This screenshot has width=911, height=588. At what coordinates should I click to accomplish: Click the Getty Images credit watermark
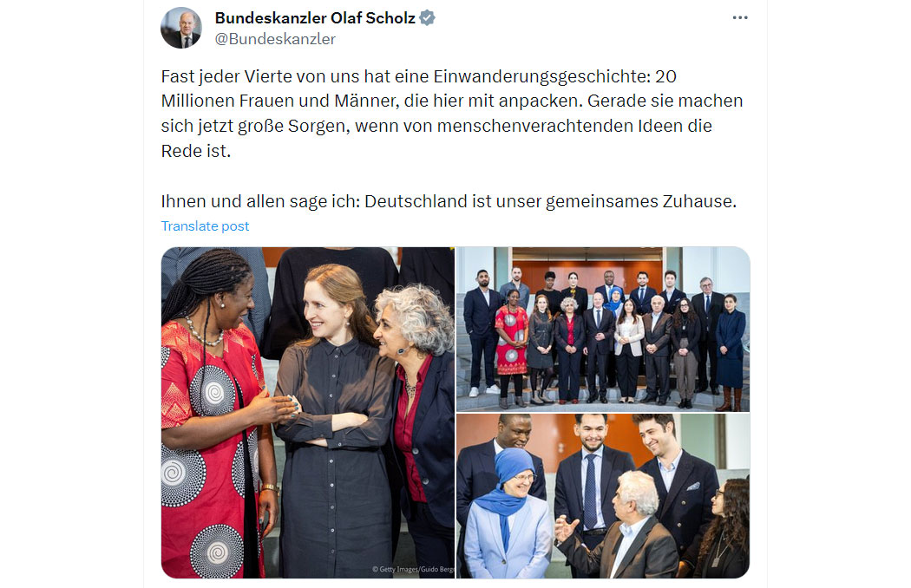[x=413, y=570]
